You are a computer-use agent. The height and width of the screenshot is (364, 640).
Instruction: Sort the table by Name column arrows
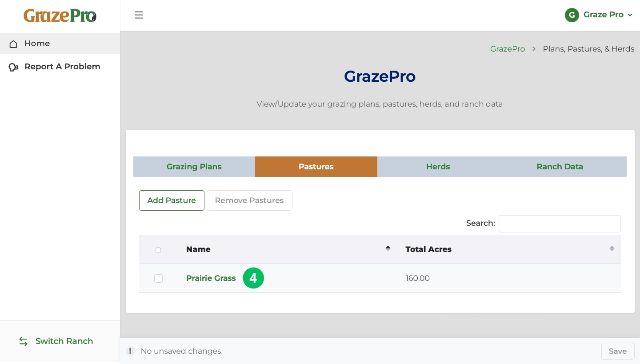point(388,249)
